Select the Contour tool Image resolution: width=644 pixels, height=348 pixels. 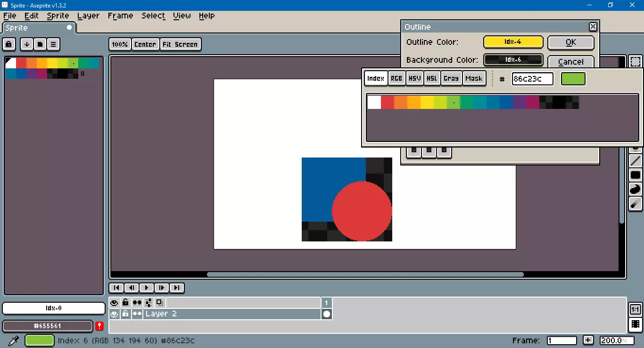click(636, 189)
